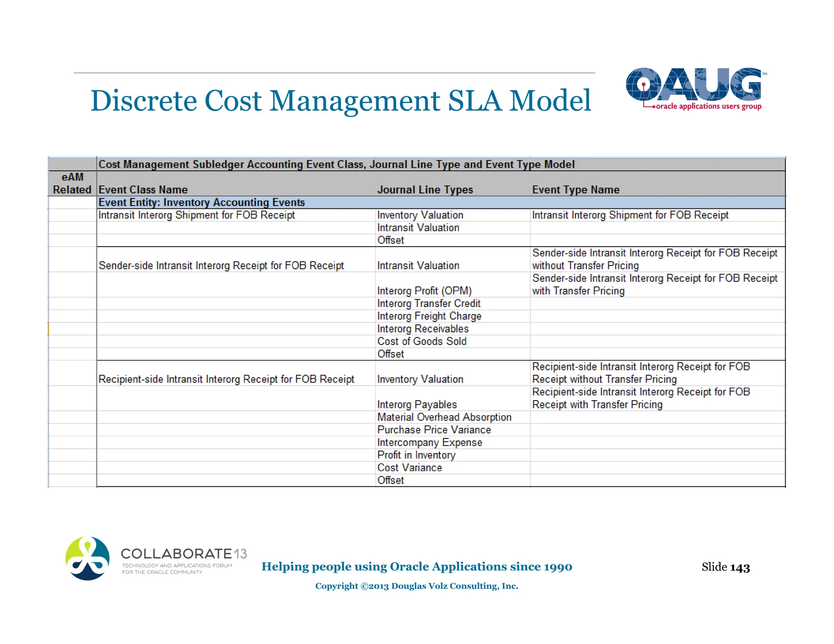
Task: Select Profit in Inventory line type
Action: pos(416,455)
